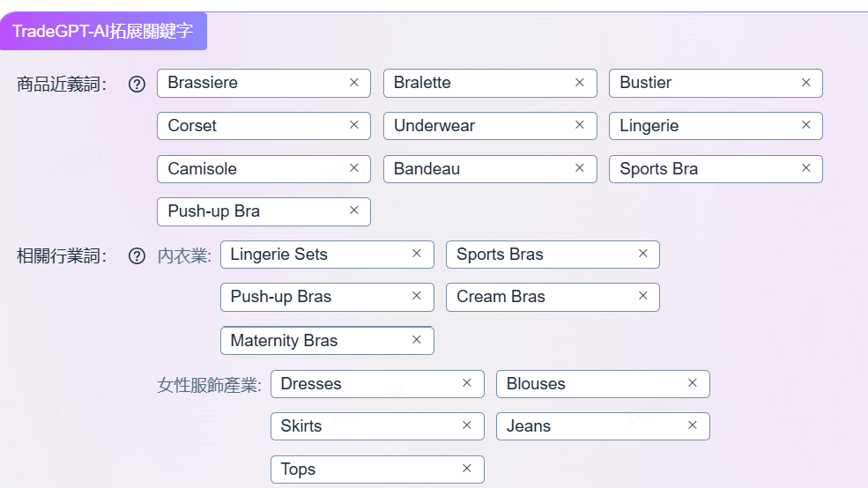Screen dimensions: 868x488
Task: Edit the Jeans keyword field
Action: click(x=603, y=426)
